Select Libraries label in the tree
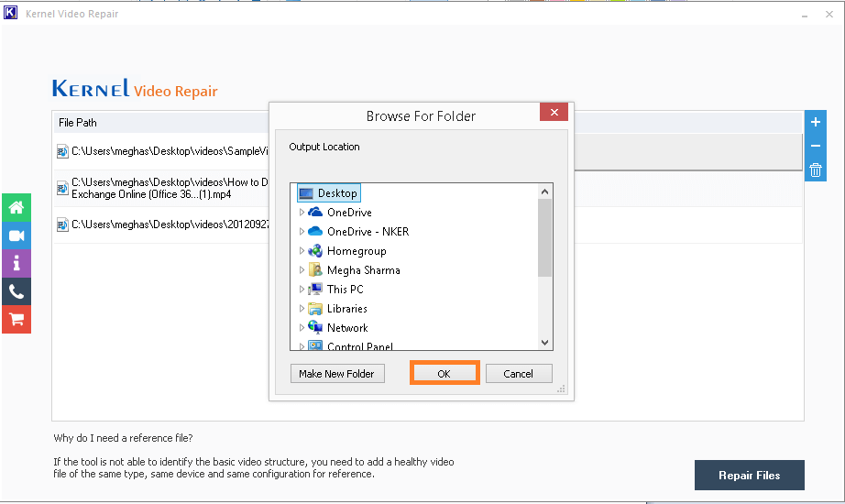 pyautogui.click(x=347, y=308)
